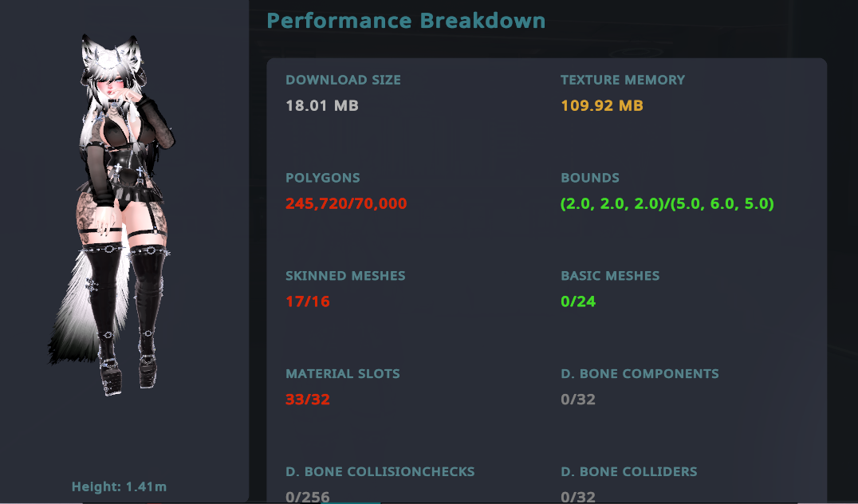Click the Performance Breakdown heading
The height and width of the screenshot is (504, 858).
click(x=406, y=21)
